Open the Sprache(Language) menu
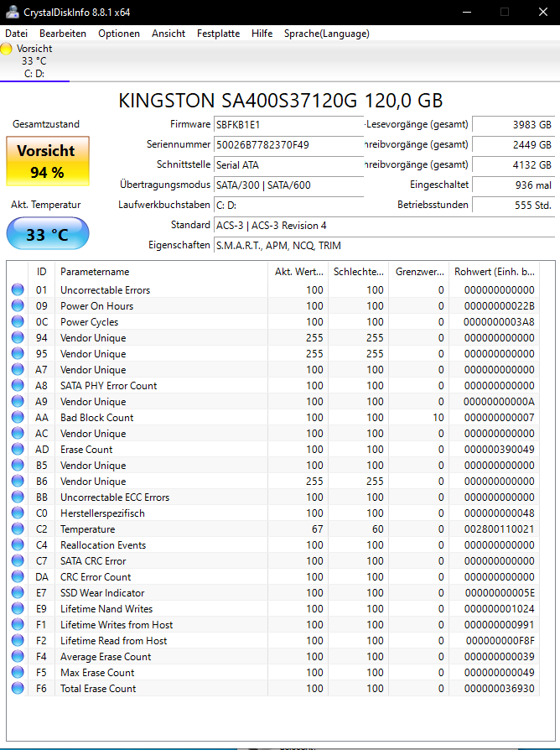This screenshot has width=560, height=750. (x=327, y=34)
